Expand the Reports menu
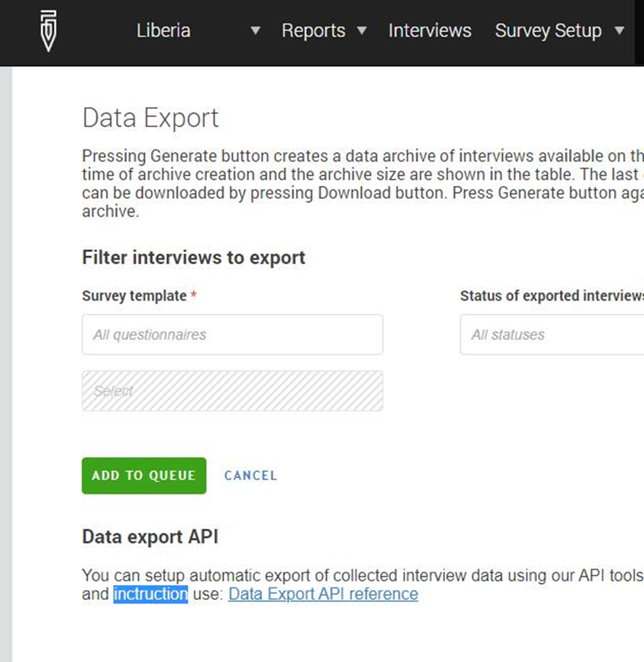This screenshot has height=662, width=644. [324, 31]
